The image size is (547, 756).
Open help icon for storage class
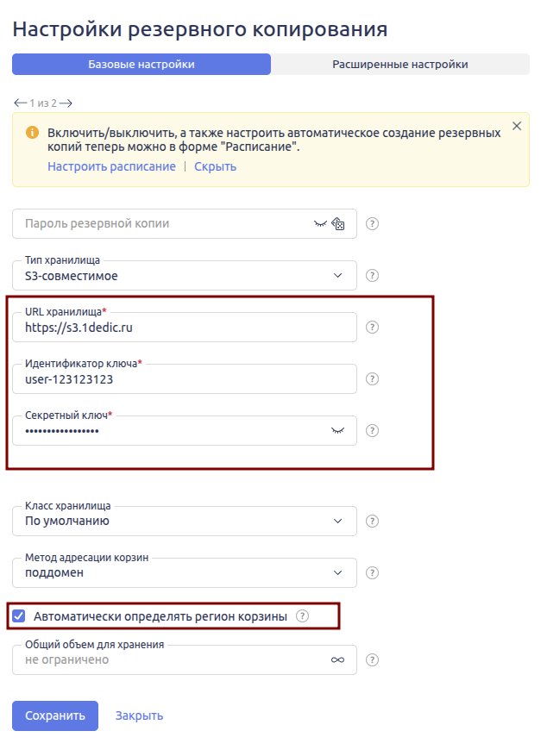point(373,521)
